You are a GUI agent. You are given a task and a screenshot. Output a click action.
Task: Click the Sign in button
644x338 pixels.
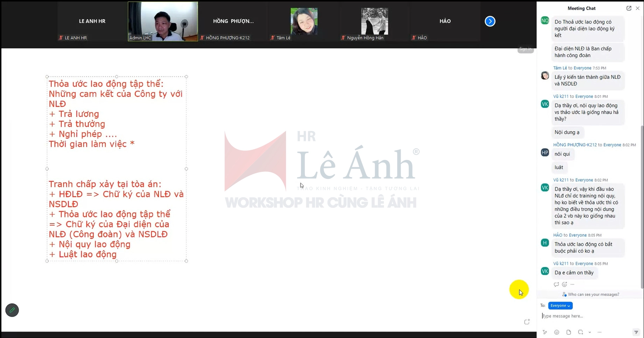525,49
